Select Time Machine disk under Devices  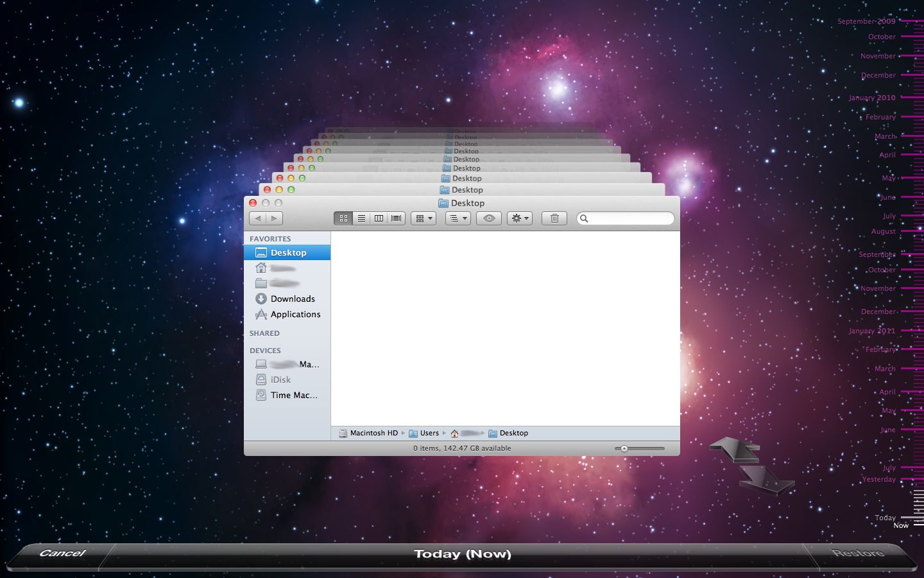coord(287,395)
